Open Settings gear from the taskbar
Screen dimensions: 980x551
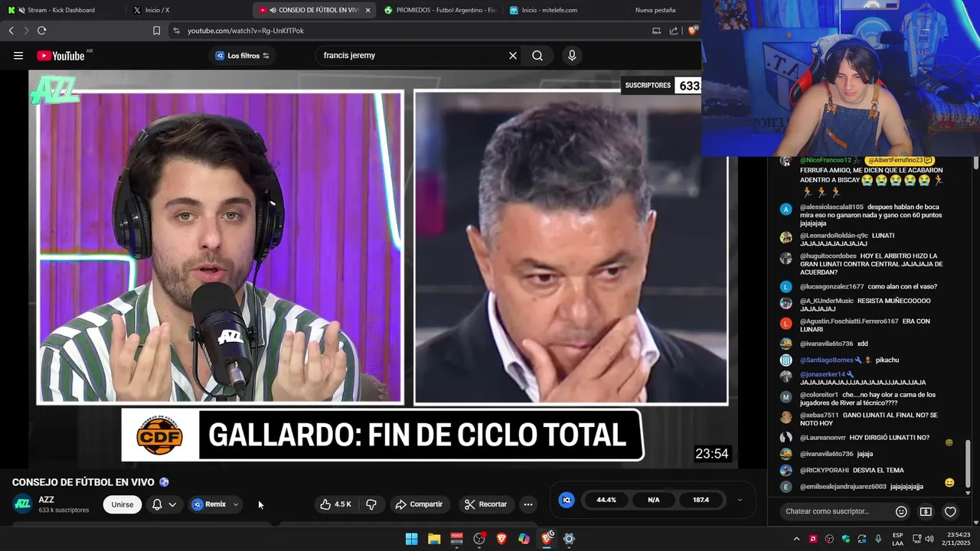pyautogui.click(x=569, y=539)
